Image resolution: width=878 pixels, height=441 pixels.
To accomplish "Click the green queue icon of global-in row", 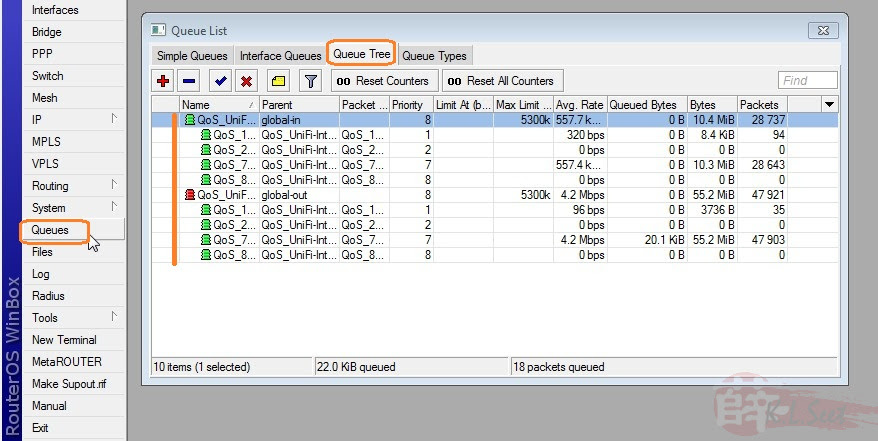I will [190, 120].
